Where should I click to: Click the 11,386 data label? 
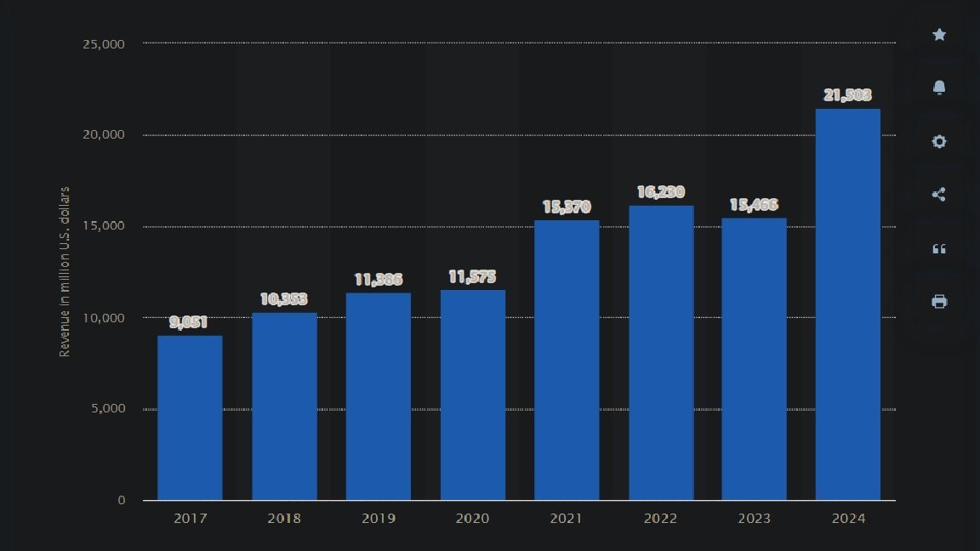pos(379,279)
